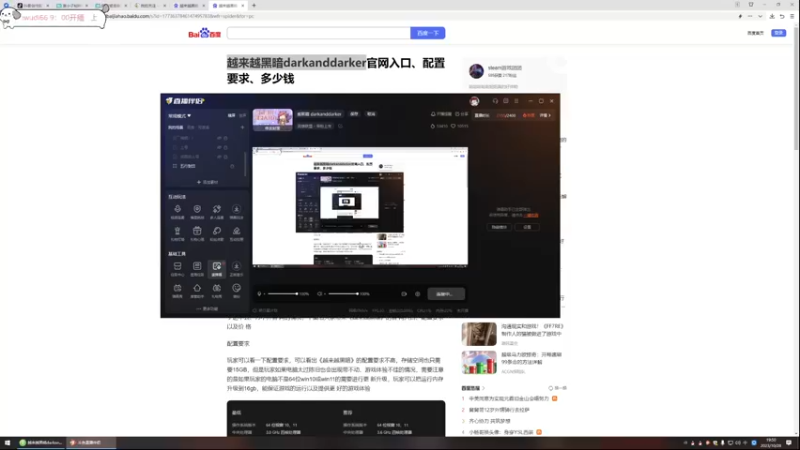Toggle first icon on first source row
The height and width of the screenshot is (450, 800).
pyautogui.click(x=219, y=138)
